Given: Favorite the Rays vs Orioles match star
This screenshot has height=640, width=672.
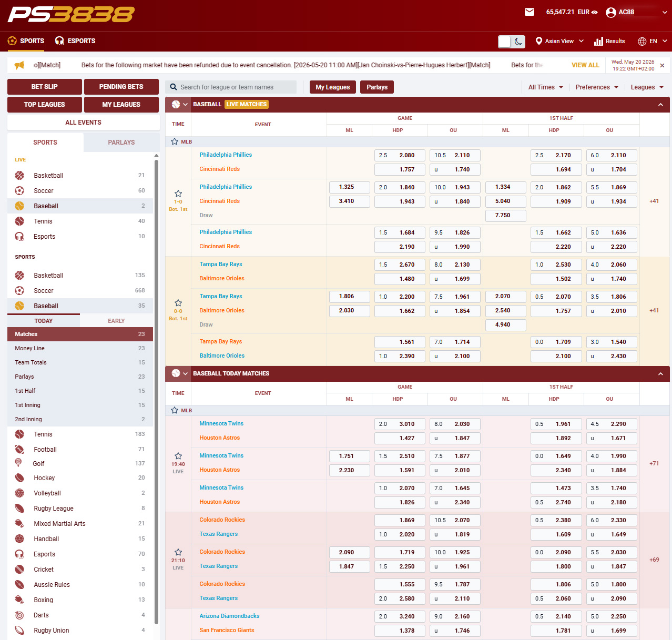Looking at the screenshot, I should point(178,303).
